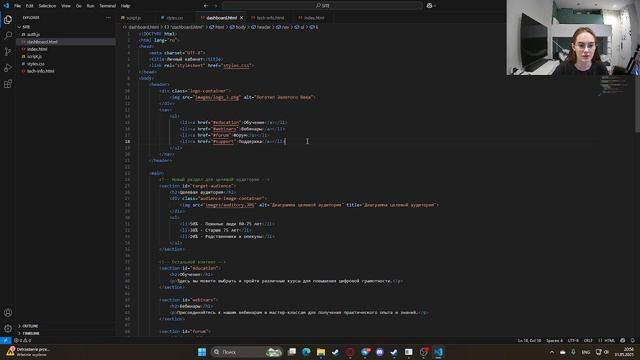Image resolution: width=640 pixels, height=360 pixels.
Task: Switch to the styles.css editor tab
Action: coord(175,18)
